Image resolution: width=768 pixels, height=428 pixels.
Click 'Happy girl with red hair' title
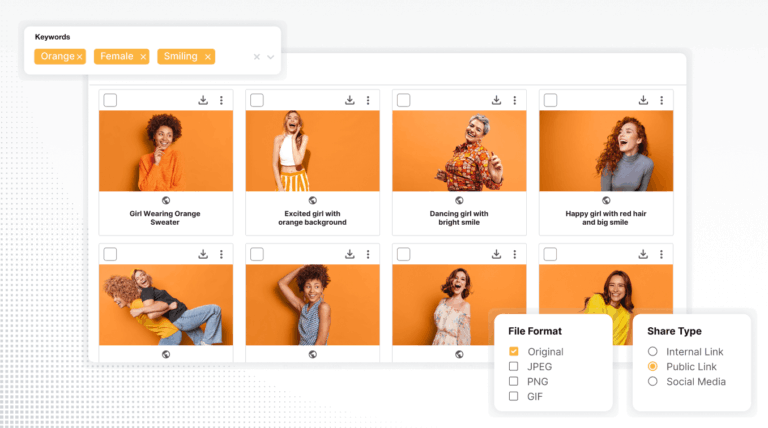[x=606, y=218]
